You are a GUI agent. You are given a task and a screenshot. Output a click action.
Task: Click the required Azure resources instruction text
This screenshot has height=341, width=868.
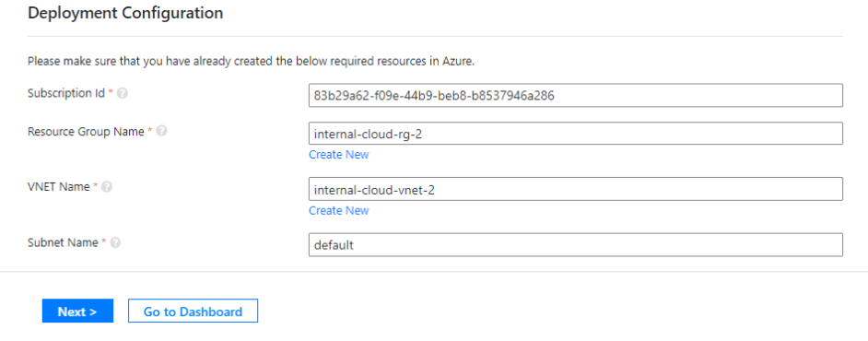pyautogui.click(x=252, y=62)
